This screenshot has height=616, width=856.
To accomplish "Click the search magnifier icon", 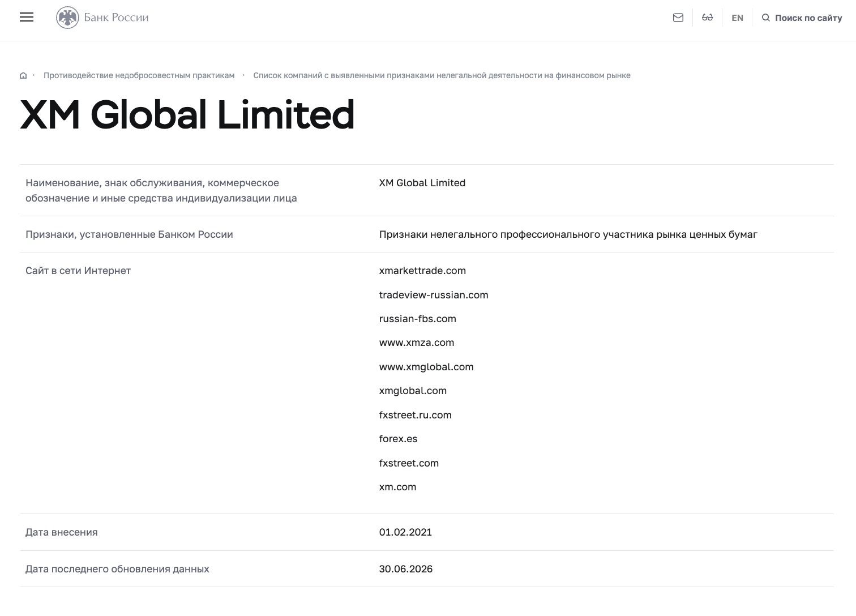I will 766,18.
